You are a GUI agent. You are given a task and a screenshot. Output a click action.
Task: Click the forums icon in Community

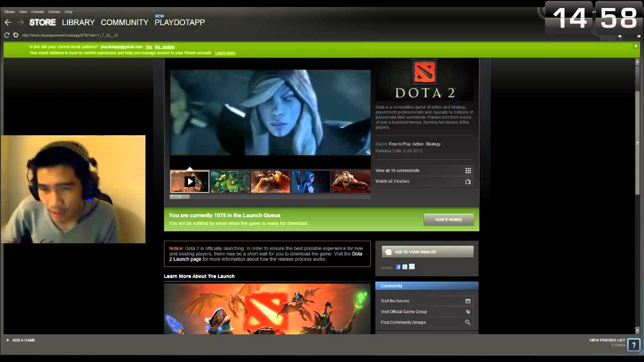point(468,301)
